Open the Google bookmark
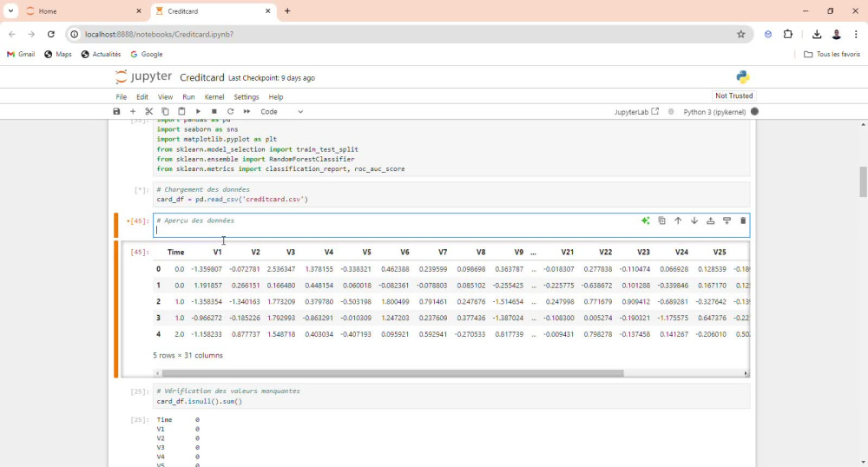Viewport: 868px width, 467px height. click(147, 54)
